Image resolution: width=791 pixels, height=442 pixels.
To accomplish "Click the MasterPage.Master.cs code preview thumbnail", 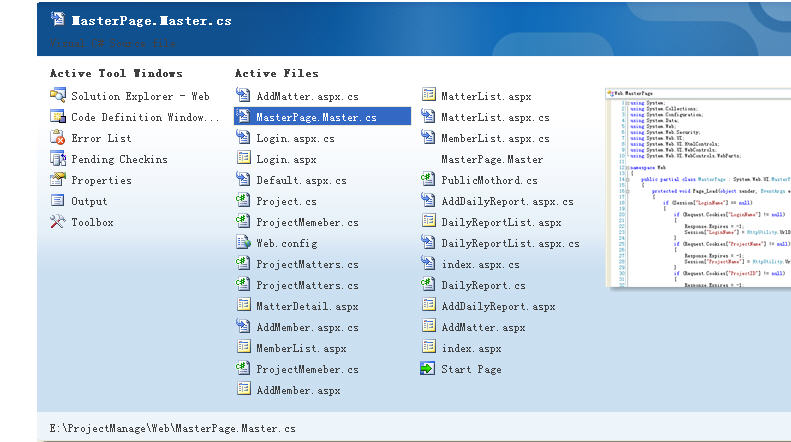I will (698, 188).
